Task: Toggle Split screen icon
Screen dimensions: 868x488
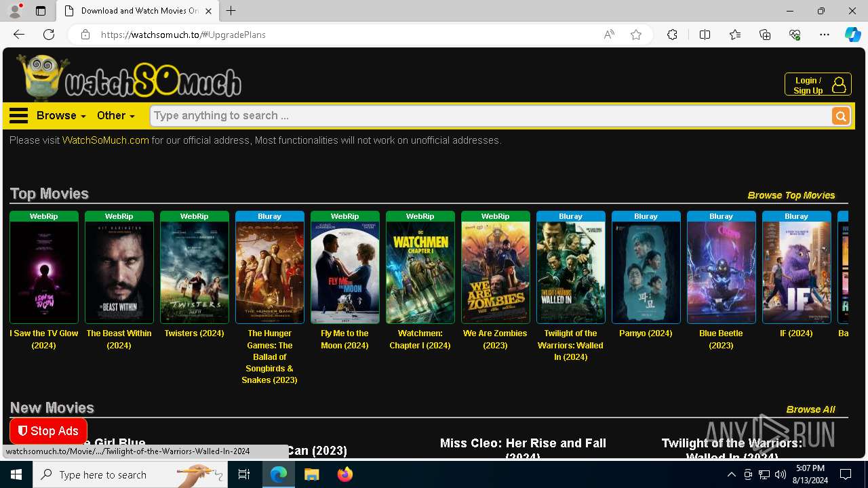Action: (x=705, y=35)
